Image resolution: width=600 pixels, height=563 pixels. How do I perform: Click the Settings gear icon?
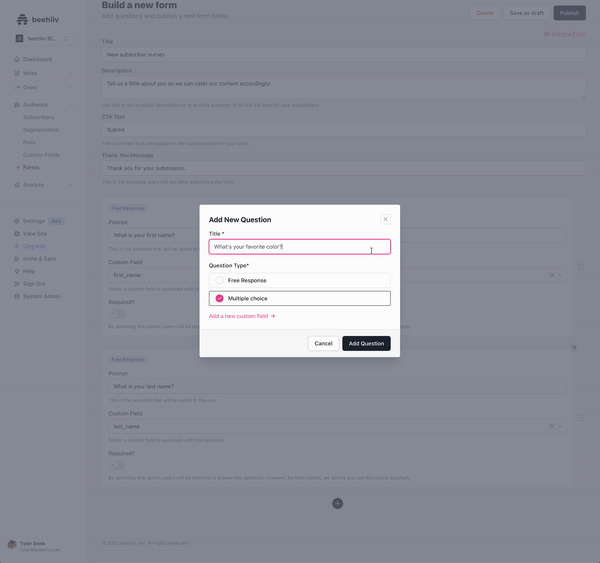pos(17,221)
